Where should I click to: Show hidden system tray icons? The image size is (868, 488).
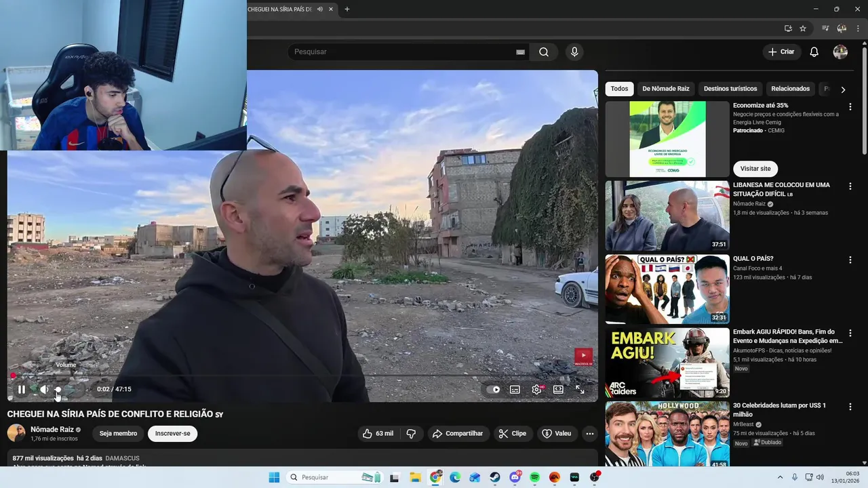click(780, 477)
